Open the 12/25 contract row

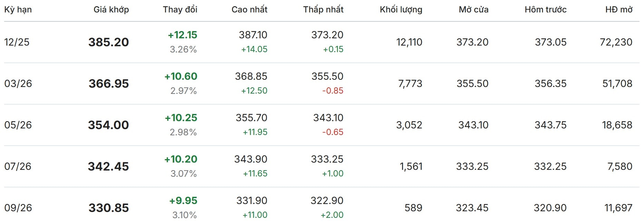tap(17, 42)
